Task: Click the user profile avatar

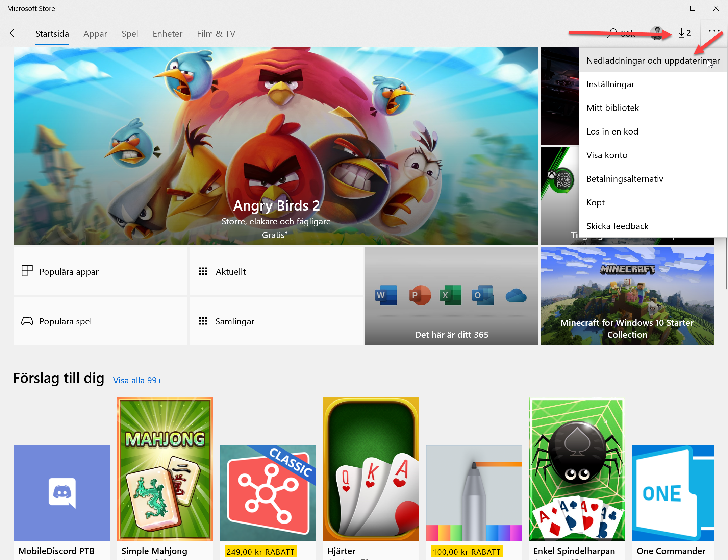Action: tap(657, 33)
